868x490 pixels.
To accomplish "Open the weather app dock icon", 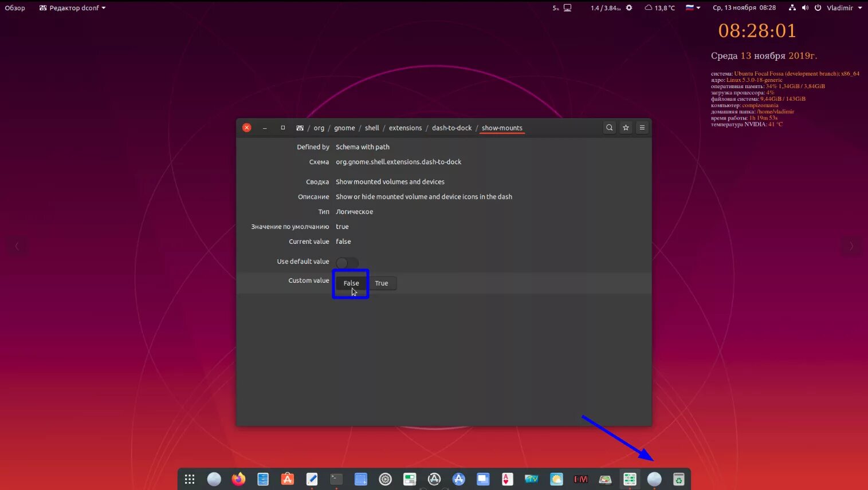I will pos(556,479).
